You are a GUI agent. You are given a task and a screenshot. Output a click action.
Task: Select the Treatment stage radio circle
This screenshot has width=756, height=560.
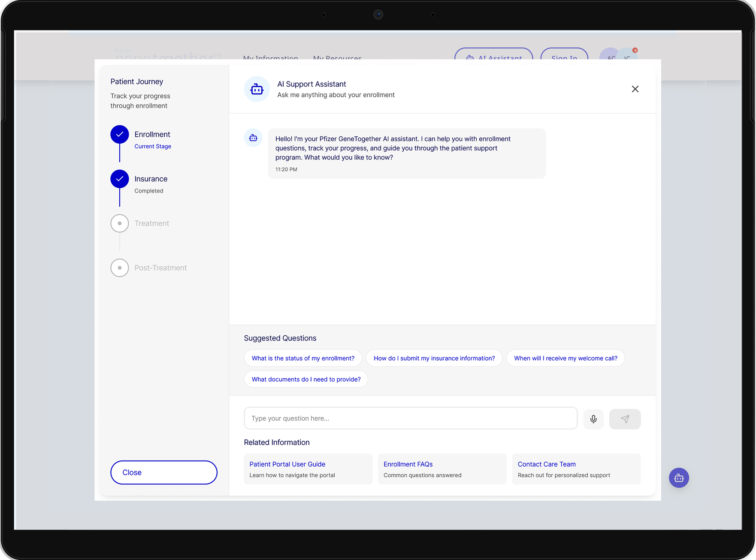click(x=120, y=223)
